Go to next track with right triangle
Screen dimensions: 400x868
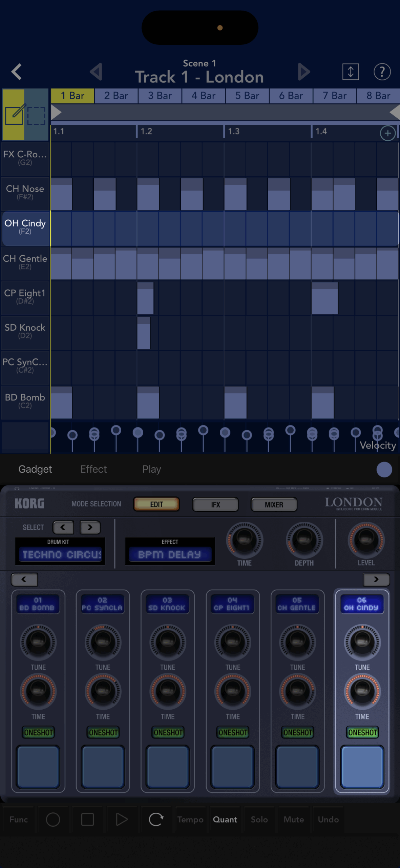click(x=303, y=72)
